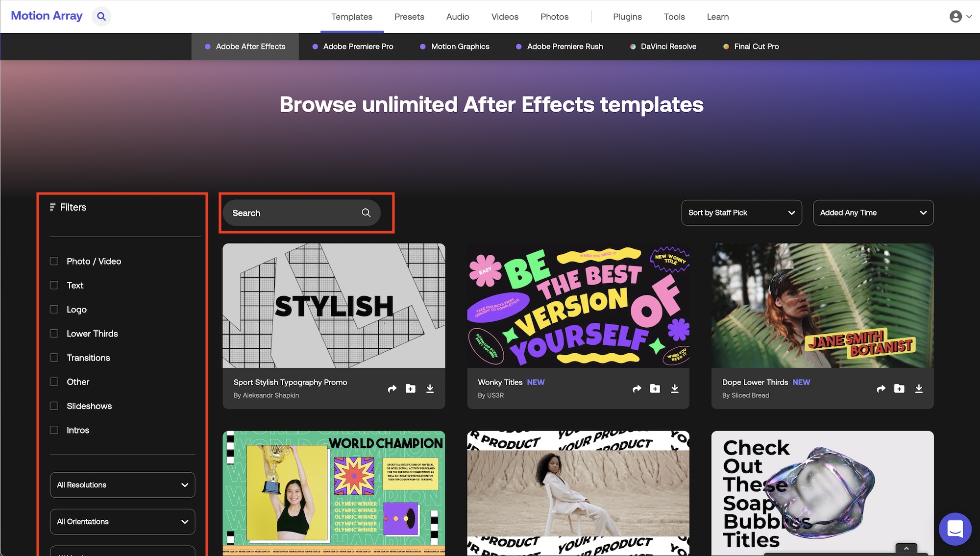Go to the Motion Array homepage logo
Screen dimensions: 980x556
point(47,16)
